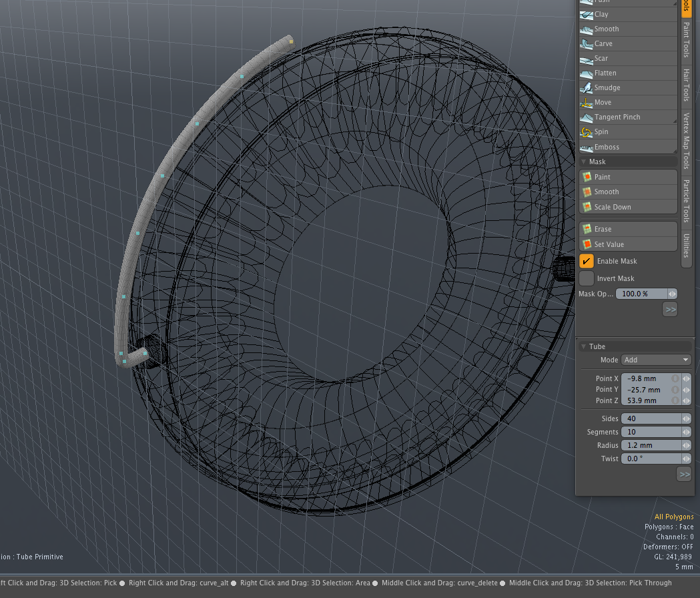This screenshot has height=598, width=700.
Task: Click the mask Scale Down tool
Action: [x=628, y=207]
